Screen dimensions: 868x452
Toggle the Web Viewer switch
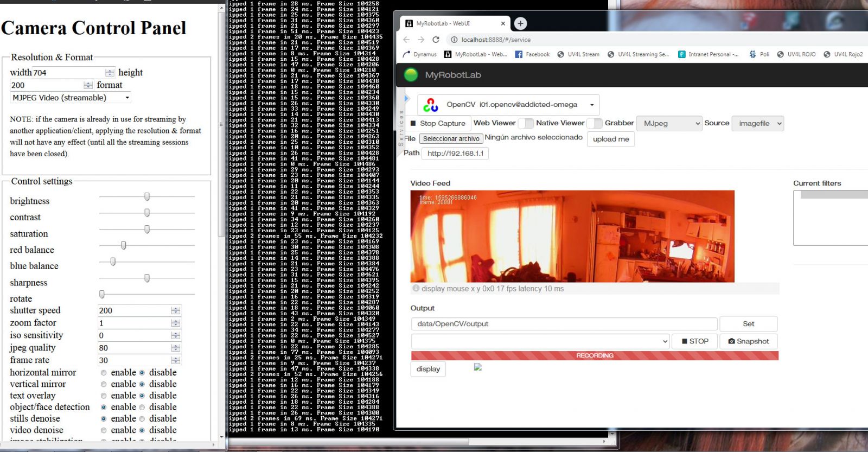coord(526,123)
